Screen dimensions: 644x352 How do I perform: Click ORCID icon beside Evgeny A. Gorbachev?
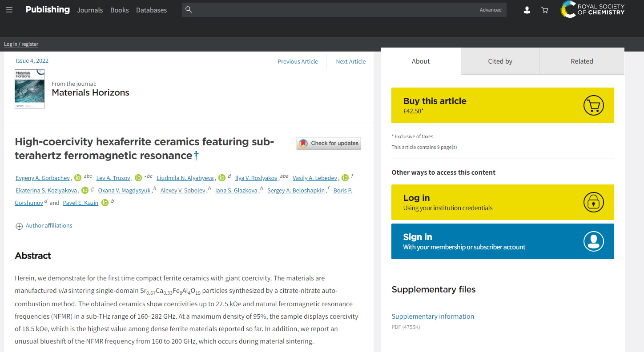tap(78, 178)
